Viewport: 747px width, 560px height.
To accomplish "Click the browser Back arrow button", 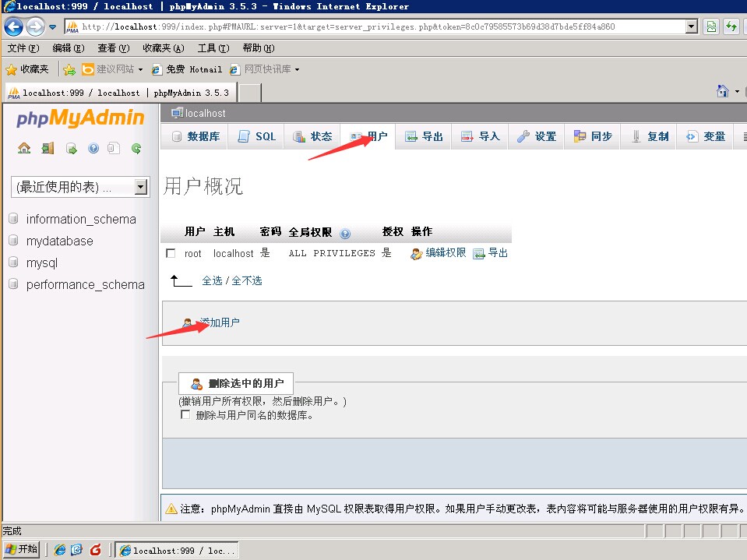I will pos(13,26).
